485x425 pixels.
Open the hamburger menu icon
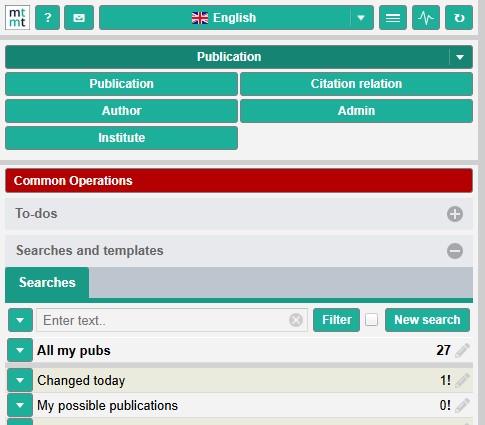(x=393, y=18)
